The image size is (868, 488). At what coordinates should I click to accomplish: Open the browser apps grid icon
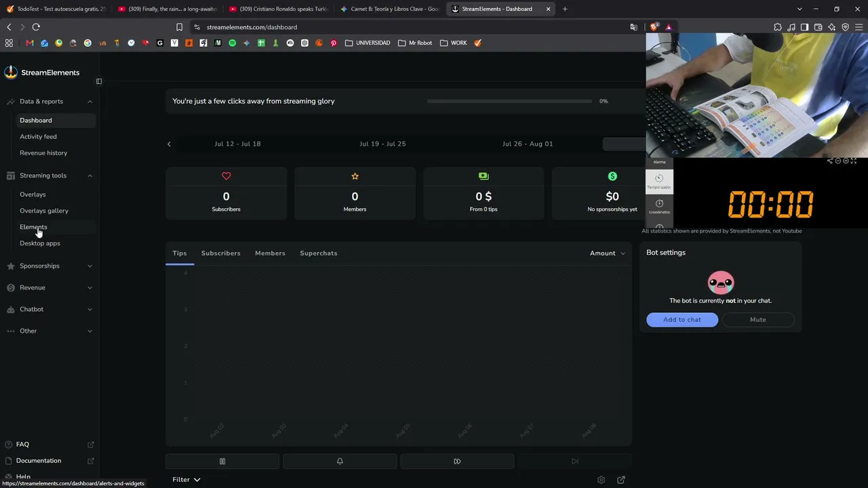9,43
